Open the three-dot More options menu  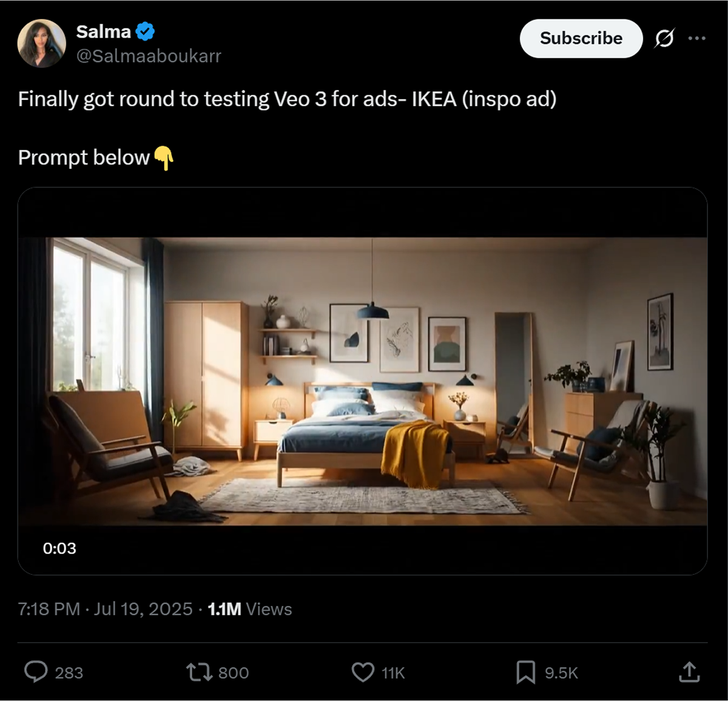696,38
